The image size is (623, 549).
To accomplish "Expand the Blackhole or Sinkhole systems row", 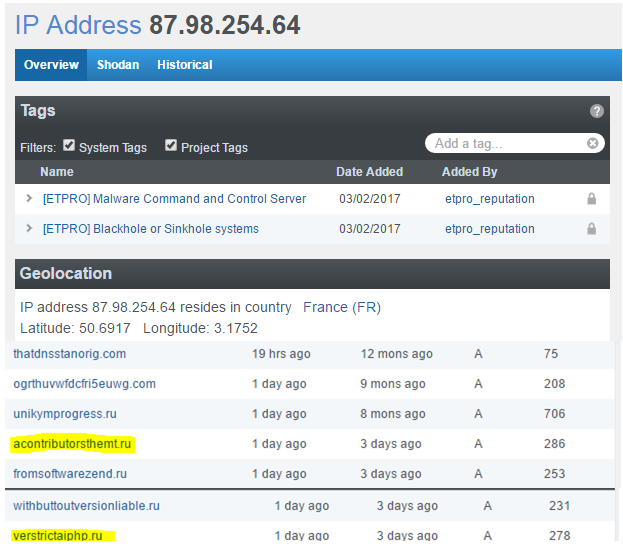I will 30,229.
